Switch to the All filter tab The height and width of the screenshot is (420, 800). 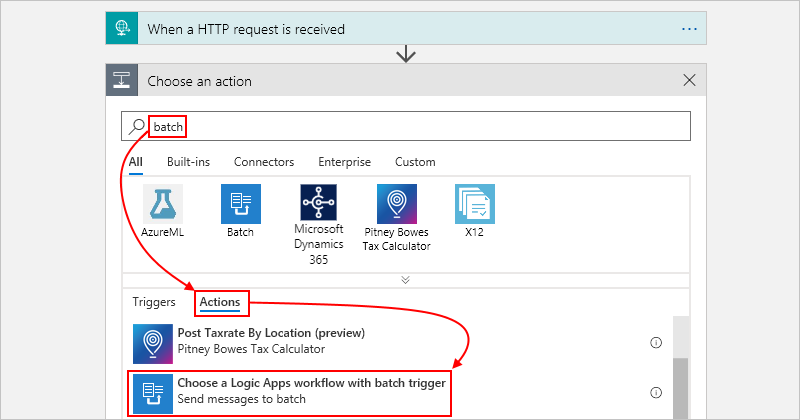136,162
